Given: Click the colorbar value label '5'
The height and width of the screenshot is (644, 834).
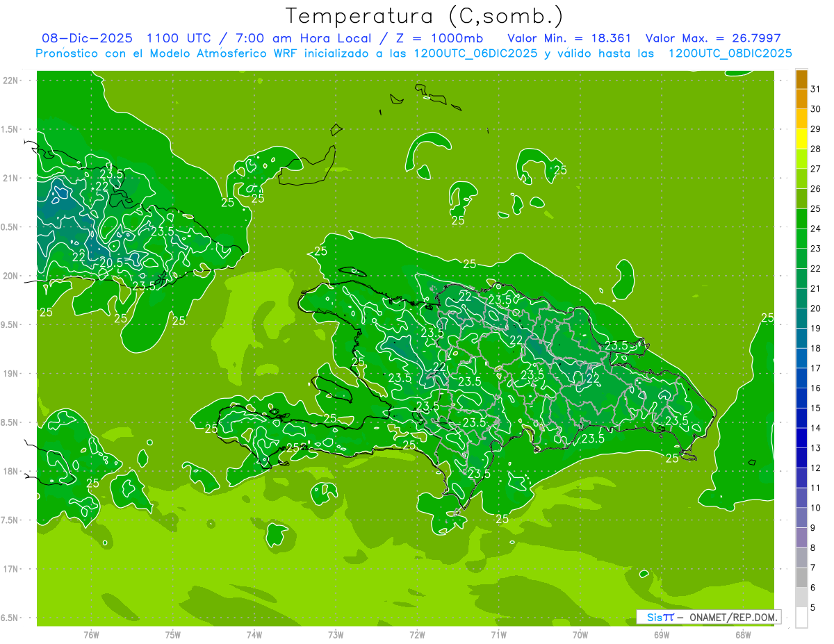Looking at the screenshot, I should pos(813,608).
